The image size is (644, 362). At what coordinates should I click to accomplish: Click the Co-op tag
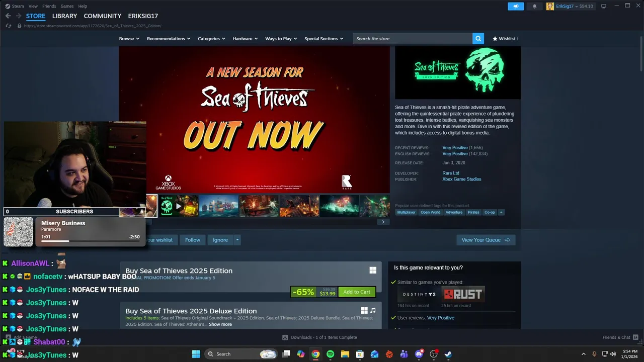[x=490, y=212]
